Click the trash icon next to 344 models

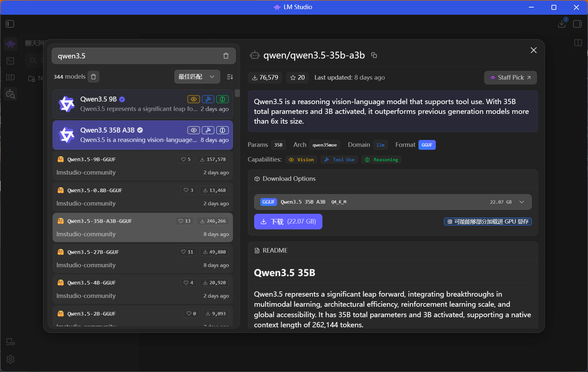tap(93, 77)
